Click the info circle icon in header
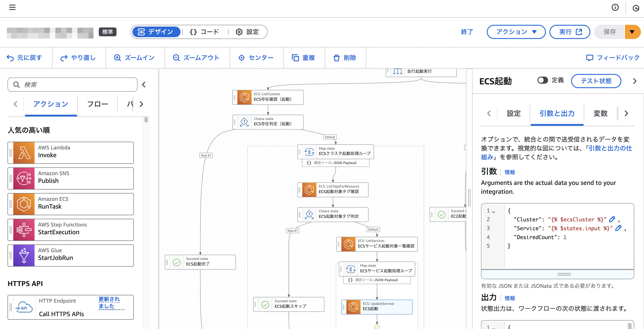 615,8
